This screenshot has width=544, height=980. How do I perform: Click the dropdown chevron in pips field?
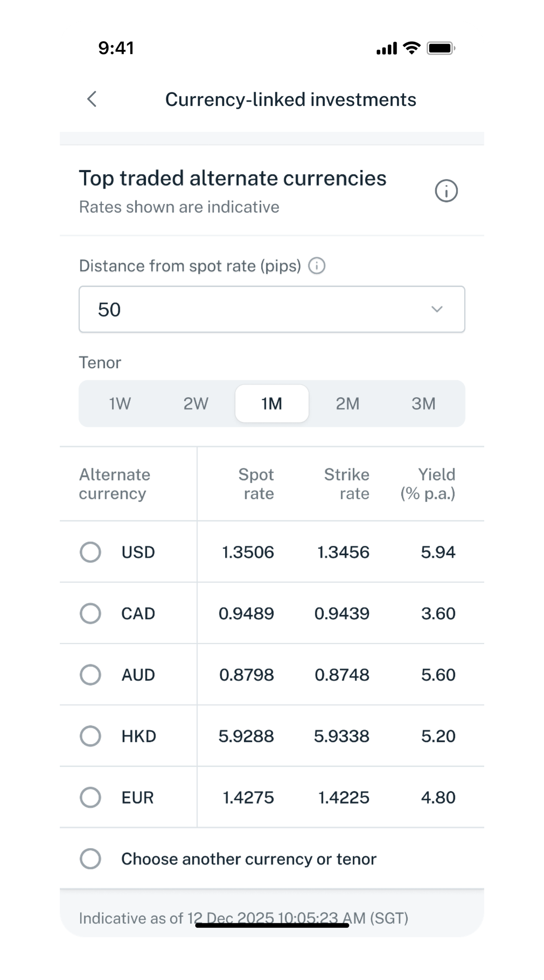click(437, 309)
